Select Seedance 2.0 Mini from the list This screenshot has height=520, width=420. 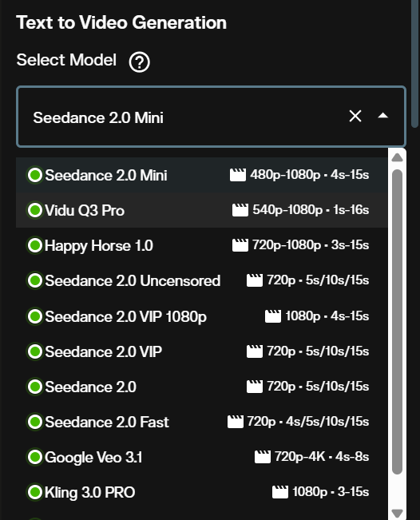[x=201, y=175]
